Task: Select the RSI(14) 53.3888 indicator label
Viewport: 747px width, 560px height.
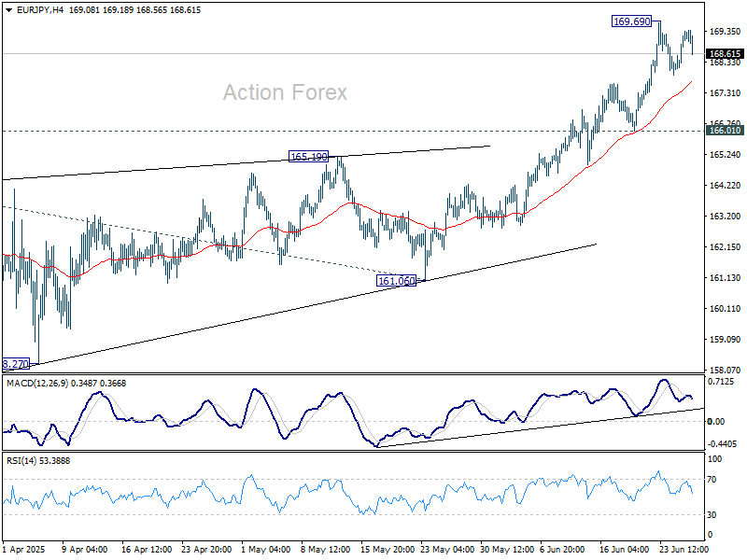Action: click(38, 461)
